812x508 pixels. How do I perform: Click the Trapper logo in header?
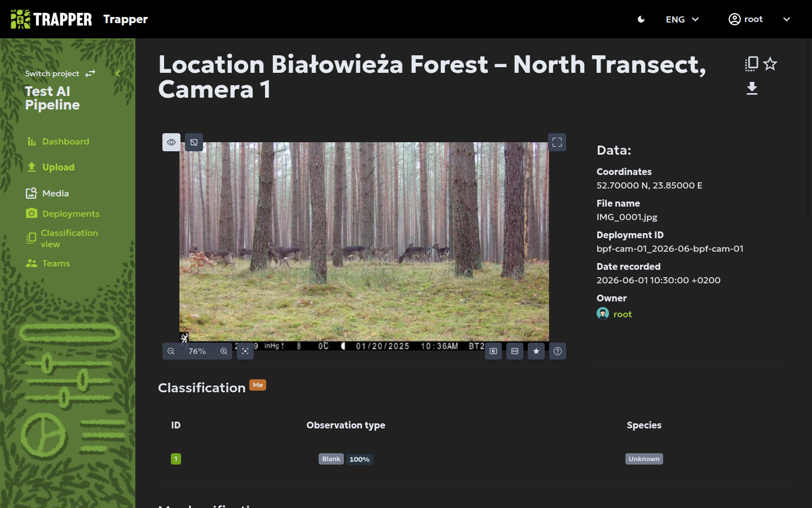tap(51, 19)
